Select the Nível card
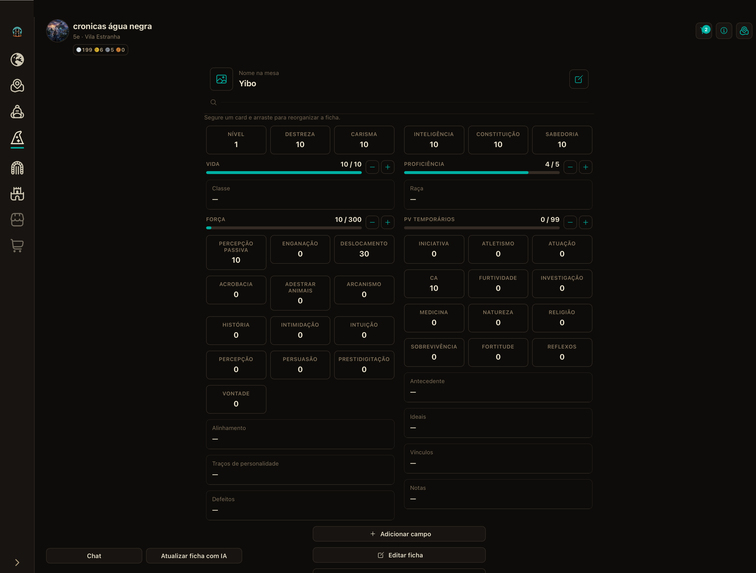The image size is (756, 573). pyautogui.click(x=236, y=140)
